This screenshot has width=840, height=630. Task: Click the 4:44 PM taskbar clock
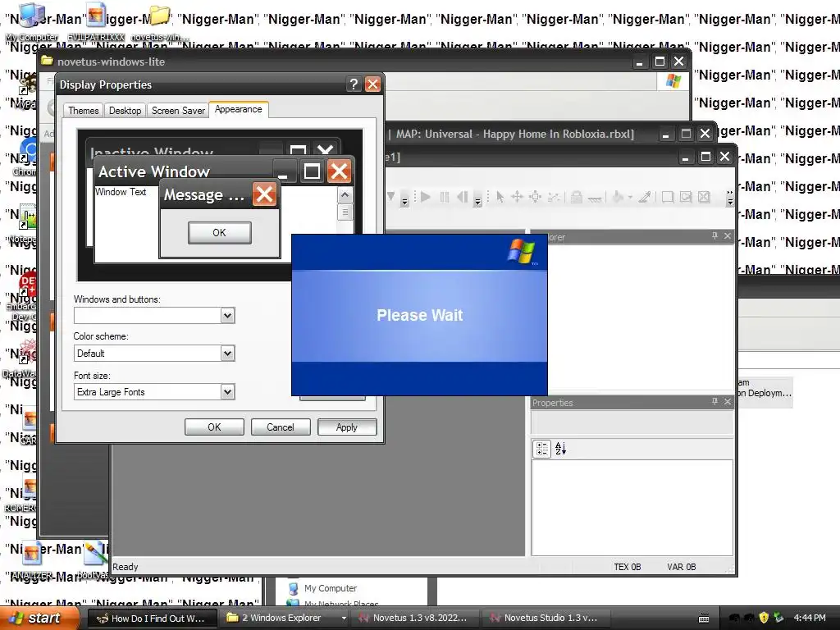pyautogui.click(x=810, y=618)
